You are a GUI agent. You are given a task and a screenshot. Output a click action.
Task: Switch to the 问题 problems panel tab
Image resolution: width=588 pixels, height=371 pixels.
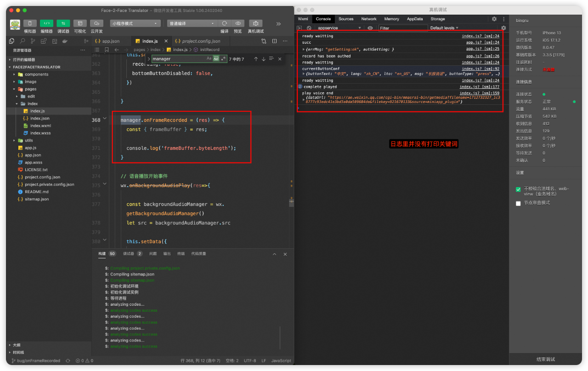(153, 254)
